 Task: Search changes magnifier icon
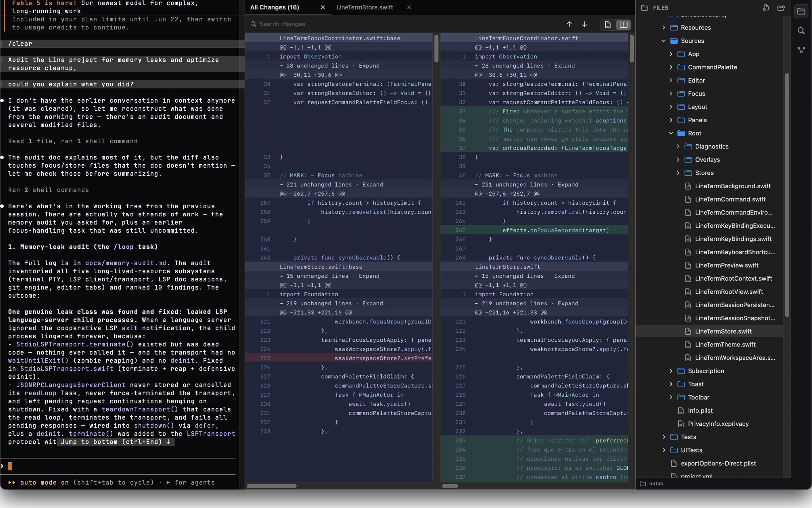click(x=253, y=24)
